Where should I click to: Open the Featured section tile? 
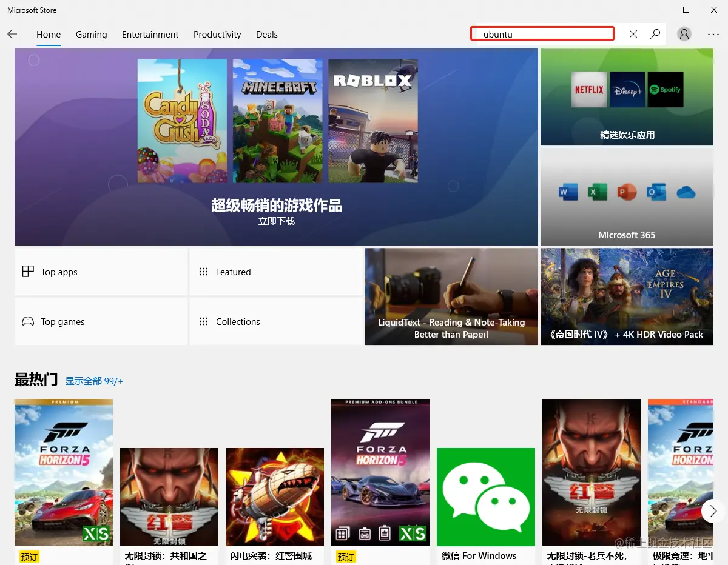click(276, 272)
